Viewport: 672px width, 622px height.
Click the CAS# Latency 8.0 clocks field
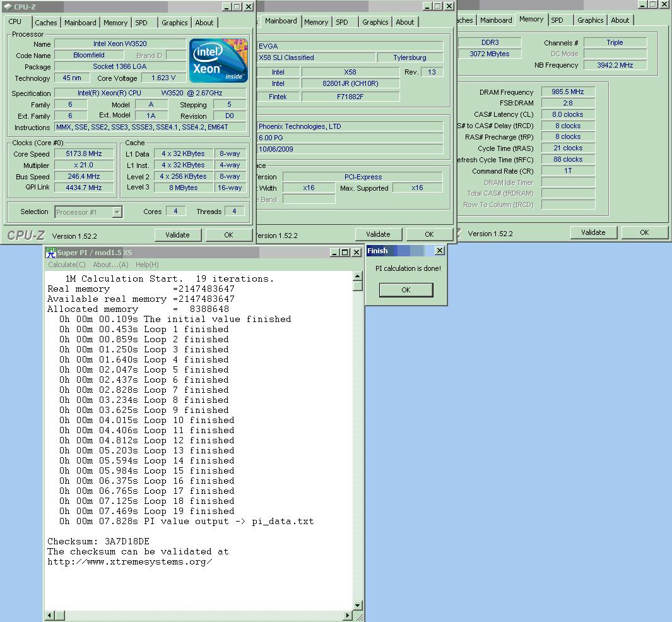coord(568,114)
